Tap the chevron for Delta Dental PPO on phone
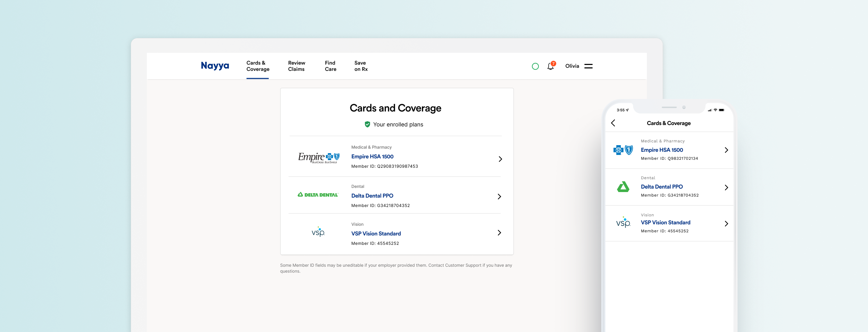Screen dimensions: 868x332 click(726, 188)
